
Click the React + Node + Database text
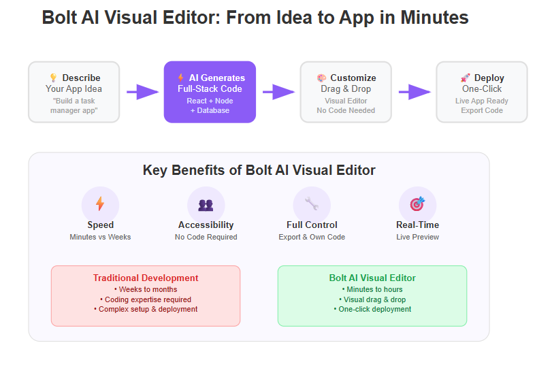[210, 105]
